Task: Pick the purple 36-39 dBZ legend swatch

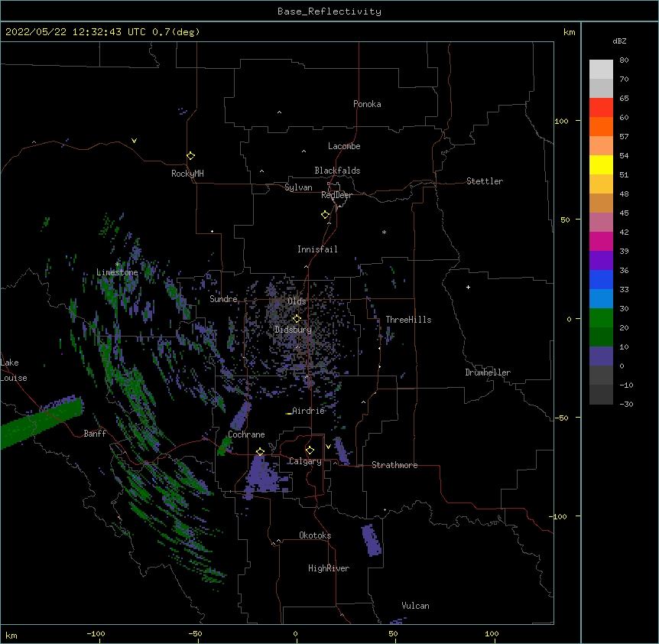Action: [x=601, y=261]
